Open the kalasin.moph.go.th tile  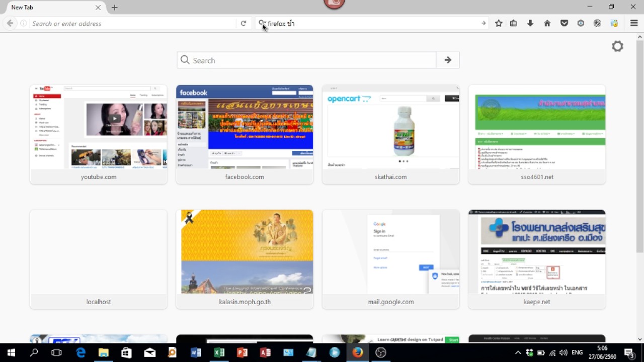[x=245, y=259]
